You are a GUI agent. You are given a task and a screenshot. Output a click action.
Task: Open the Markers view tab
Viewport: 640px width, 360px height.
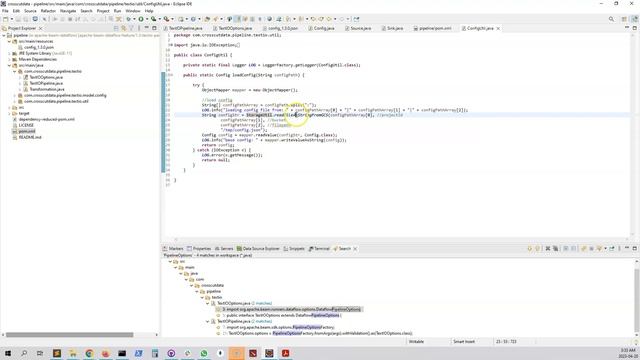point(173,249)
